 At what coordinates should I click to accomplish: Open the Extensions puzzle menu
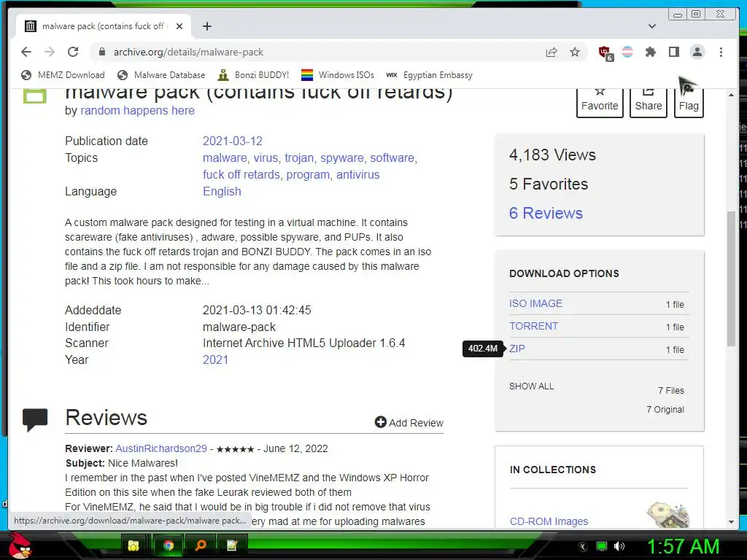(650, 52)
